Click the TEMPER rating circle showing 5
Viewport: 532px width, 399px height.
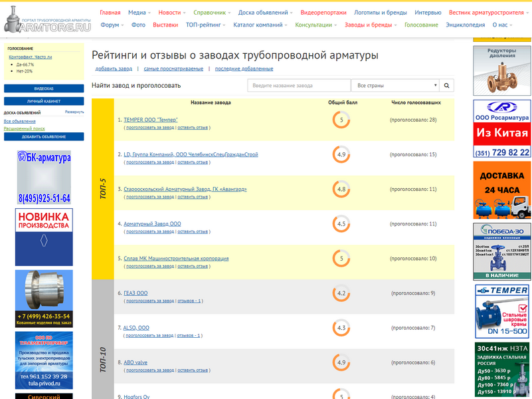[x=341, y=120]
